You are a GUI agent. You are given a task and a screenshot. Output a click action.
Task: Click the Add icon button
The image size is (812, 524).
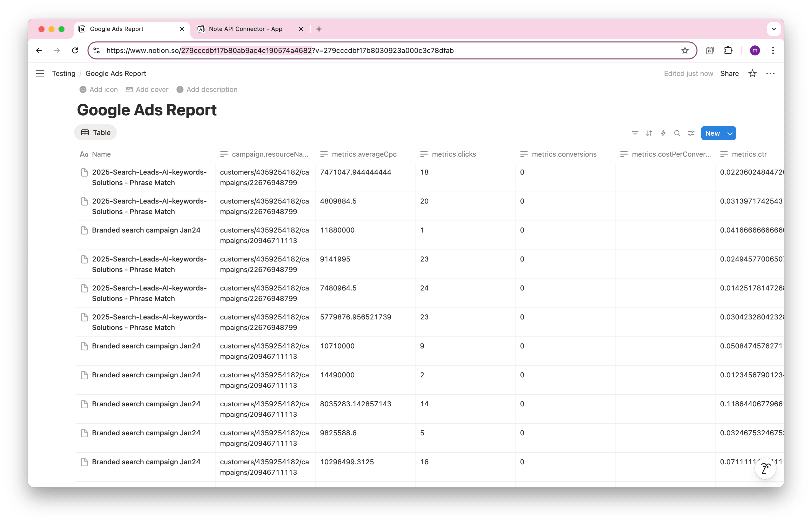coord(98,89)
